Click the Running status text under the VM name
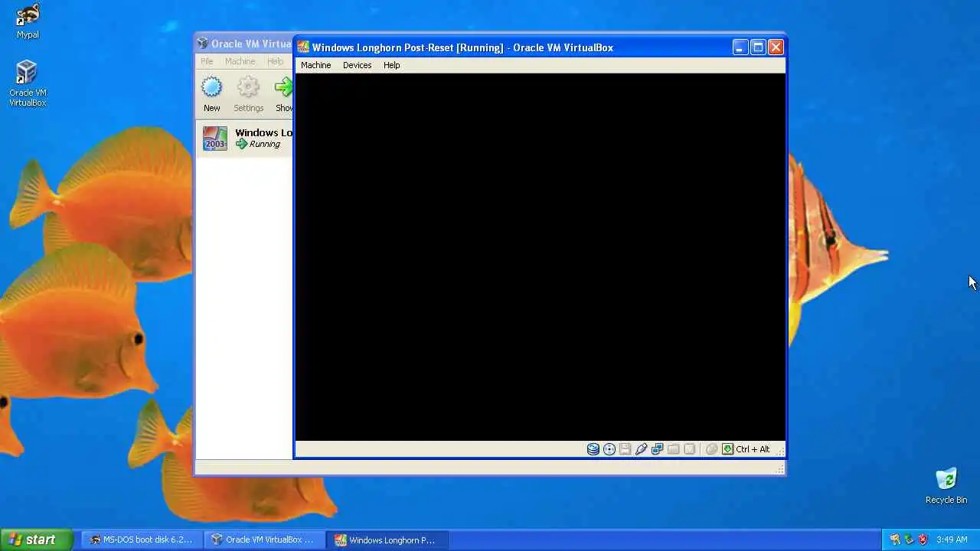Image resolution: width=980 pixels, height=551 pixels. (264, 144)
